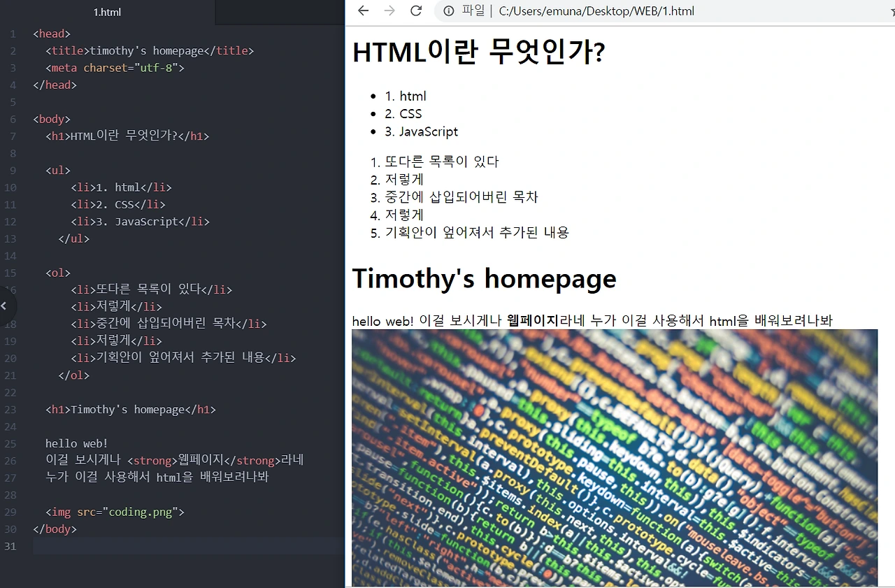Click the <li>1. html</li> code line

pyautogui.click(x=121, y=187)
